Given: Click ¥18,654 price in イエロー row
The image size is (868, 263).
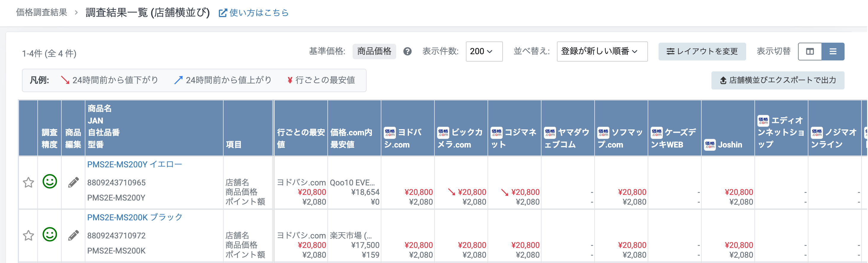Looking at the screenshot, I should [365, 192].
